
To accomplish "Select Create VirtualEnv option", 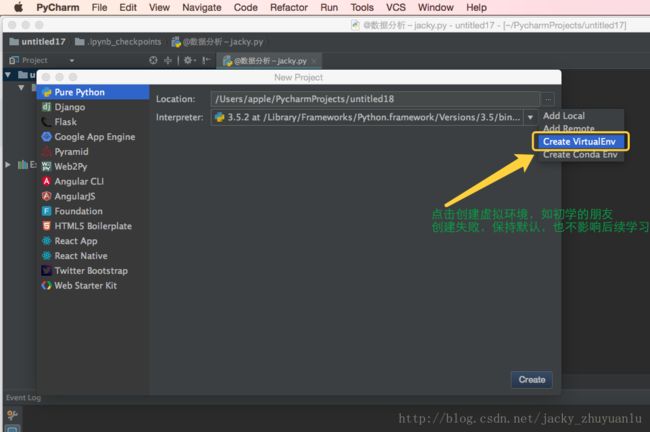I will [580, 142].
